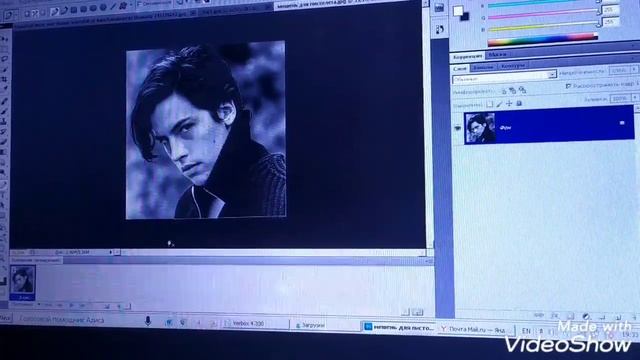Image resolution: width=640 pixels, height=360 pixels.
Task: Choose the Custom Shape tool option
Action: [122, 6]
